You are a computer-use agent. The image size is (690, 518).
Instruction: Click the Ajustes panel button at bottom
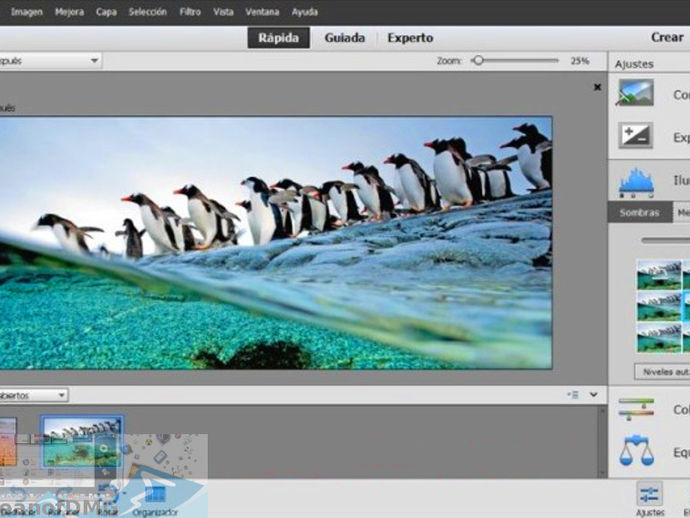(650, 499)
